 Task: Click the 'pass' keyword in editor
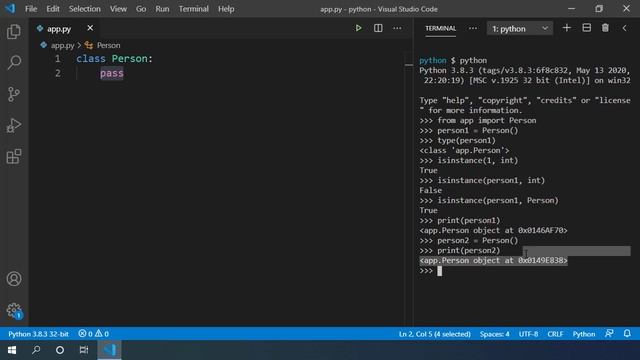pos(111,73)
